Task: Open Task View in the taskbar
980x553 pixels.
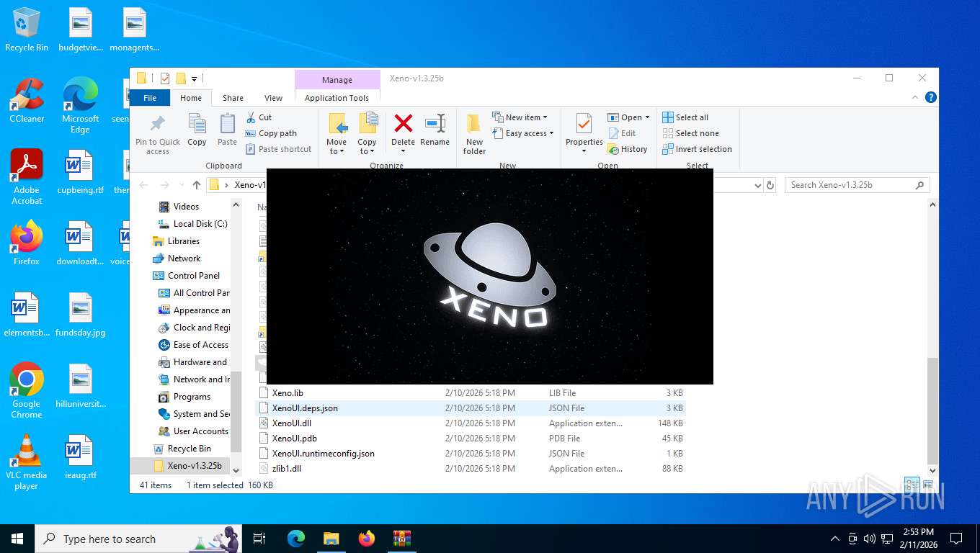Action: [x=259, y=539]
